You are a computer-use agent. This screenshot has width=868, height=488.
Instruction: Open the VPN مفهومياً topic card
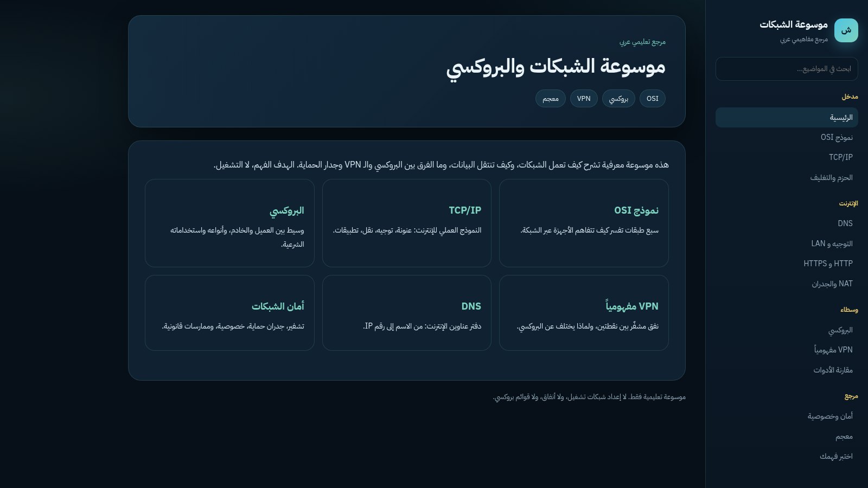[x=584, y=313]
